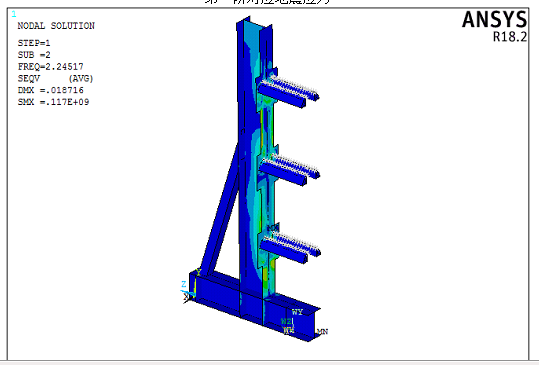Click the XYZ coordinate triad icon
The height and width of the screenshot is (365, 539).
click(x=189, y=288)
